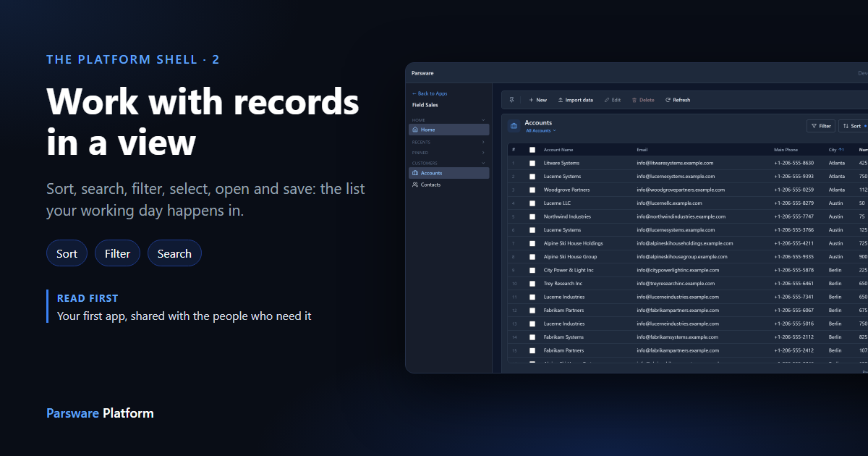Viewport: 868px width, 456px height.
Task: Click email info@woodgrovepartners.example.com
Action: tap(681, 190)
